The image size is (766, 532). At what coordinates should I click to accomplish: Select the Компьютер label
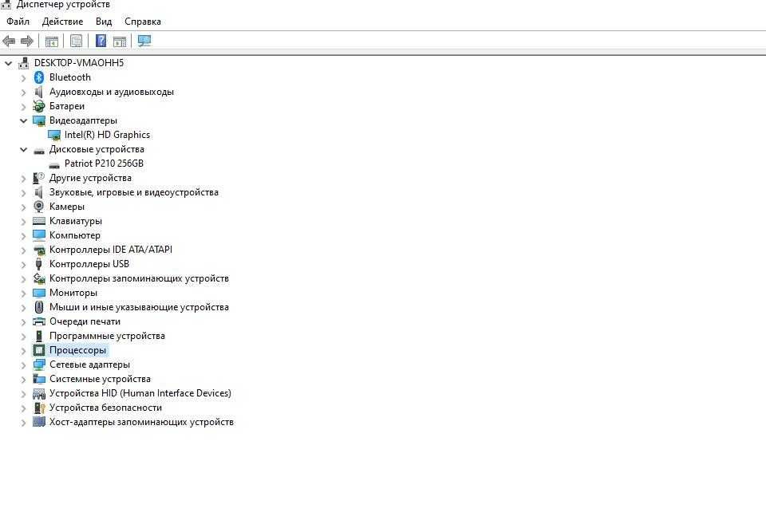pos(75,235)
